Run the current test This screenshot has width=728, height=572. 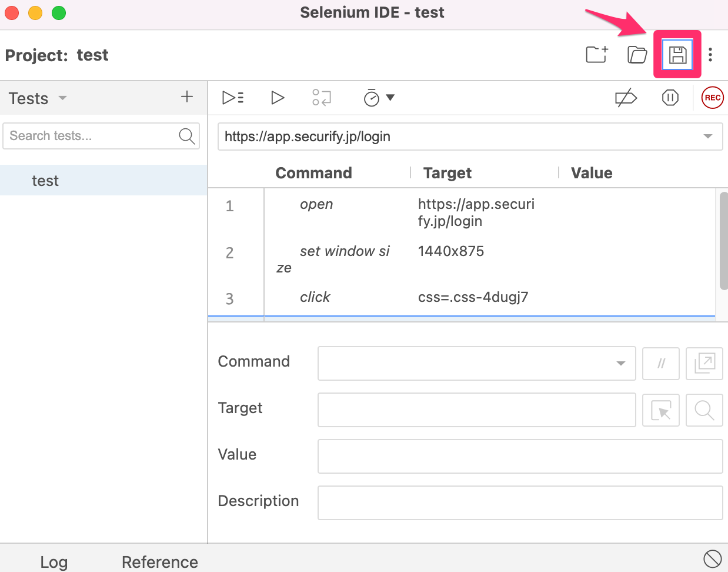pos(278,97)
